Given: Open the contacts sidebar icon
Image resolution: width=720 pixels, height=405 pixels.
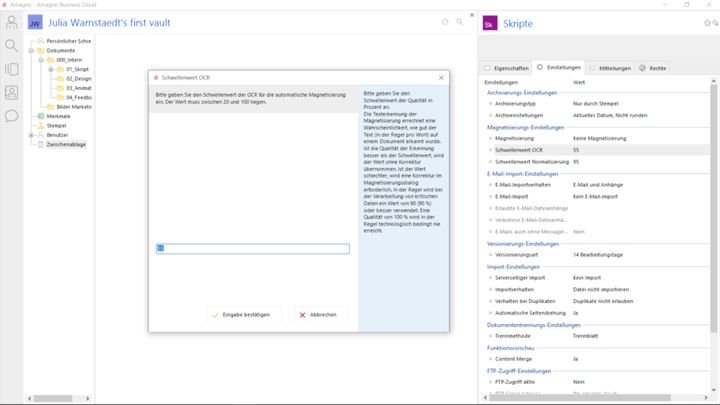Looking at the screenshot, I should 11,92.
